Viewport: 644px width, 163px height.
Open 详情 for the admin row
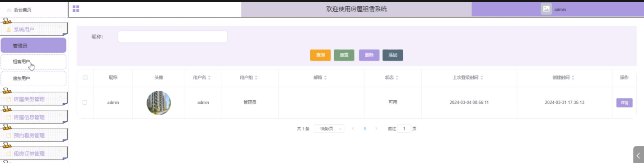tap(624, 102)
